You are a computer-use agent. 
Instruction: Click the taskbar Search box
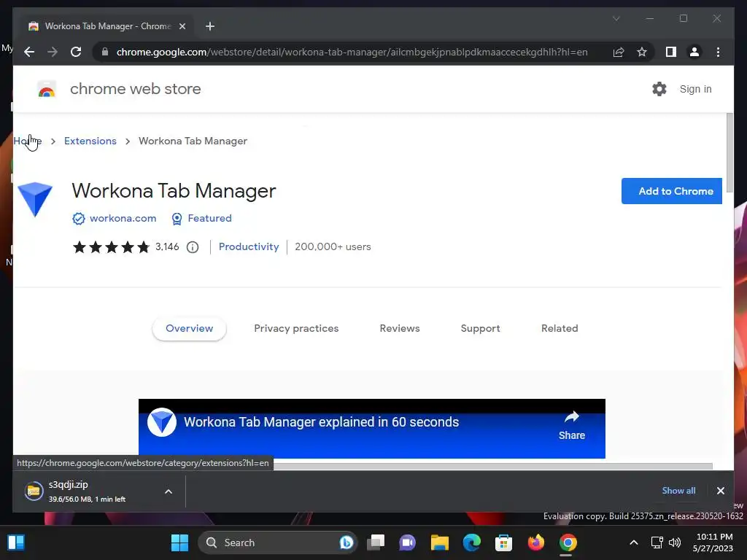(277, 542)
